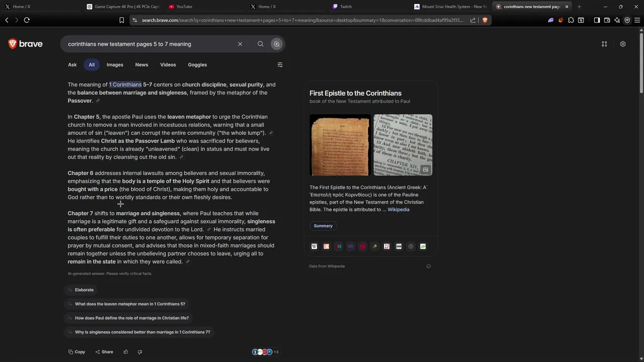Clear the search query with the X icon
The height and width of the screenshot is (362, 644).
240,44
